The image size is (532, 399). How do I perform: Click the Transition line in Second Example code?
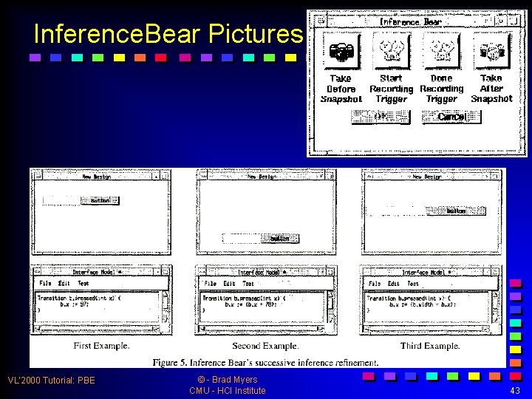click(244, 299)
